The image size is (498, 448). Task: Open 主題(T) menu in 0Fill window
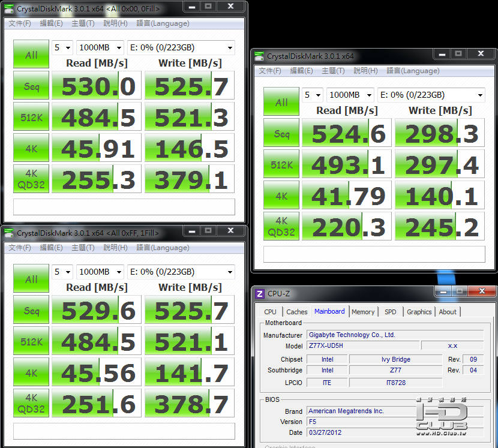83,23
